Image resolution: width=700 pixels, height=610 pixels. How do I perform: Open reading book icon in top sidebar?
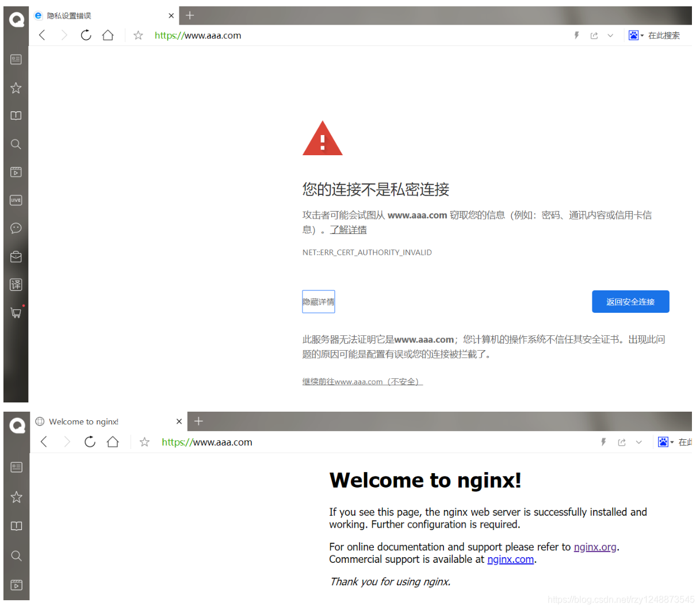coord(16,116)
